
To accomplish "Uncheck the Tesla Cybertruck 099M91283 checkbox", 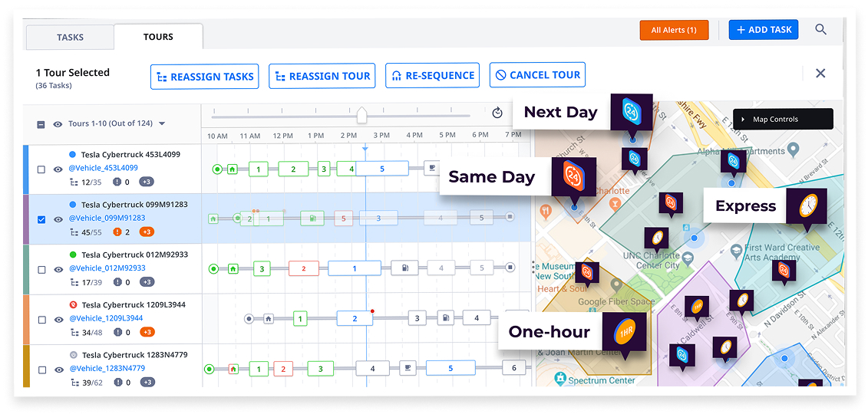I will pos(41,219).
